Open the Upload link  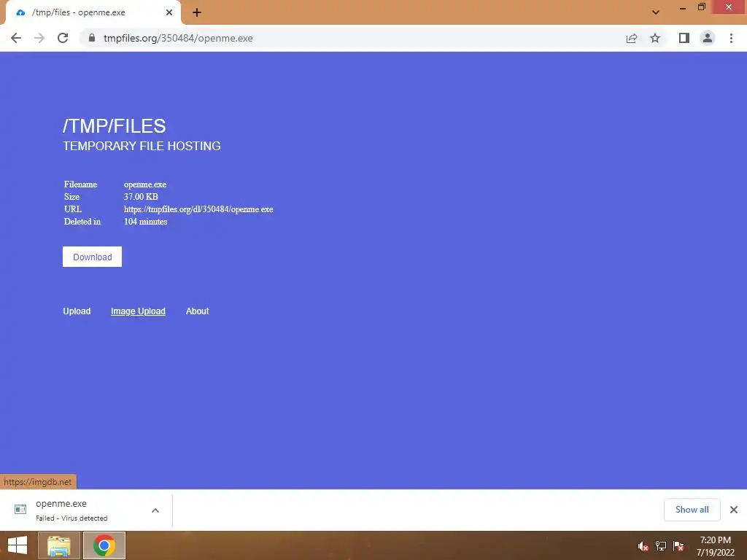click(77, 311)
